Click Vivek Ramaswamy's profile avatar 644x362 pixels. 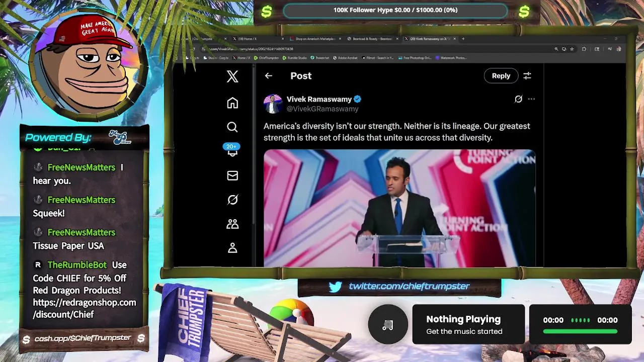click(x=273, y=104)
